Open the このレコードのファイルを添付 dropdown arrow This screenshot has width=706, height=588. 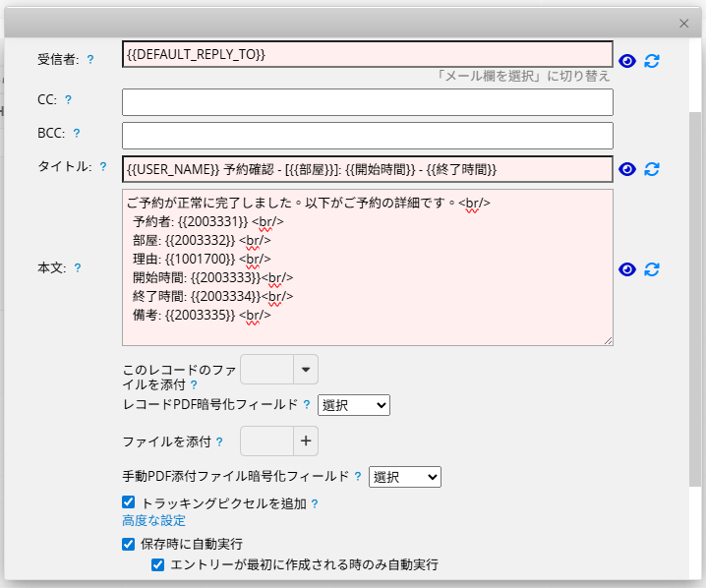305,370
